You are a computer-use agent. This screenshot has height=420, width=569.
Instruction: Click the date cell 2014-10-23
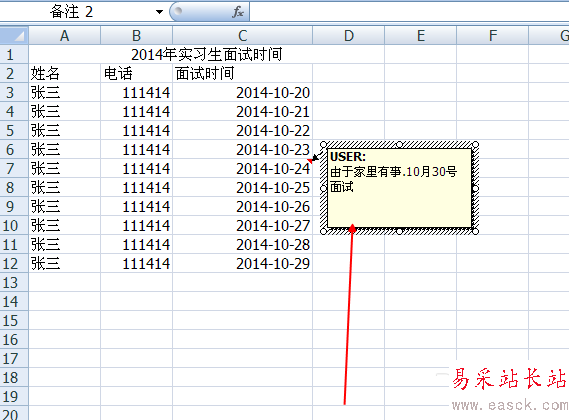pyautogui.click(x=242, y=150)
